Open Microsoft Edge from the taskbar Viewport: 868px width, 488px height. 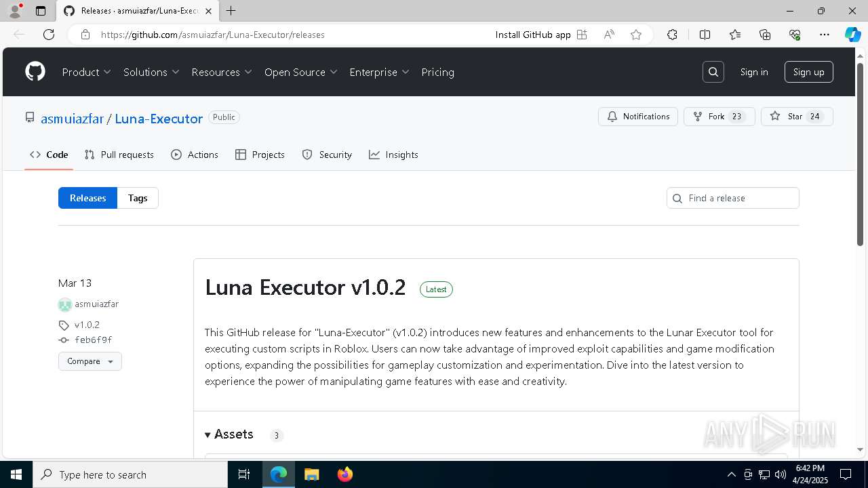279,474
